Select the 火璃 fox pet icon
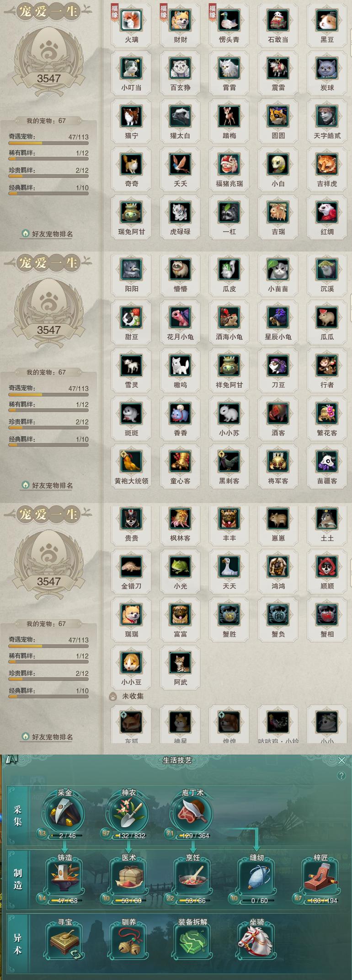 (131, 21)
